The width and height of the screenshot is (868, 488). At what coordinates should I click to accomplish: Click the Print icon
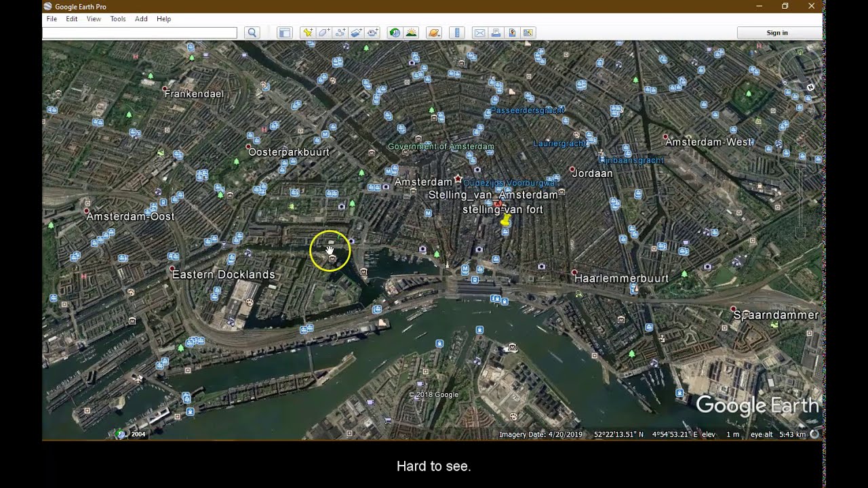pos(496,33)
